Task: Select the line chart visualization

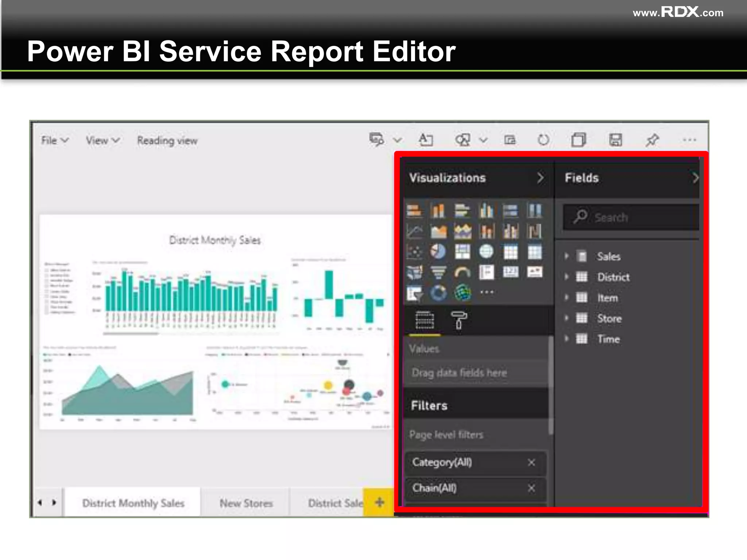Action: [414, 231]
